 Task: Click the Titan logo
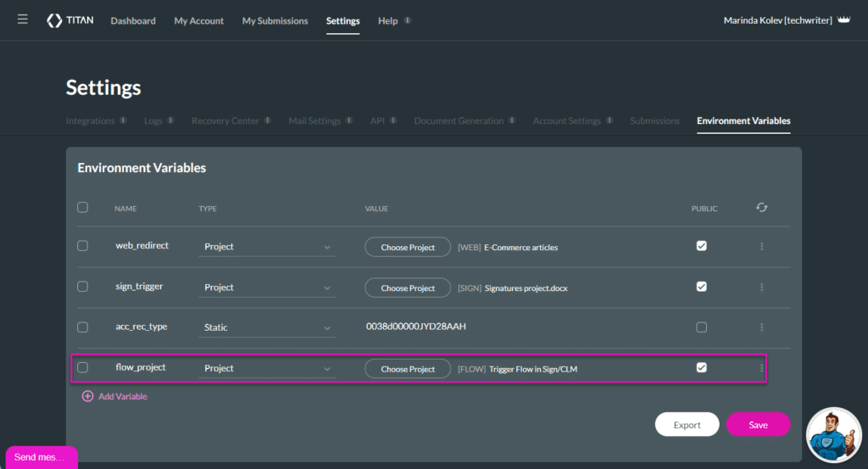pos(70,20)
